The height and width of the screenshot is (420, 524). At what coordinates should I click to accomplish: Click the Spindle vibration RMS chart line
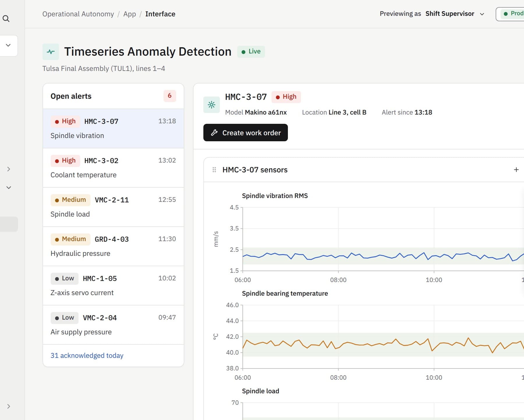tap(383, 256)
